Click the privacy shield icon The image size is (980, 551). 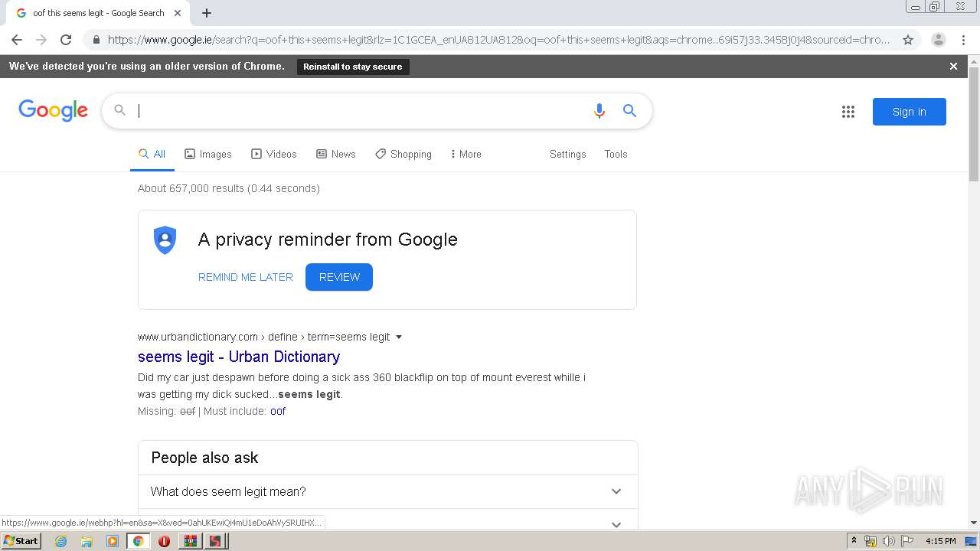pos(165,240)
